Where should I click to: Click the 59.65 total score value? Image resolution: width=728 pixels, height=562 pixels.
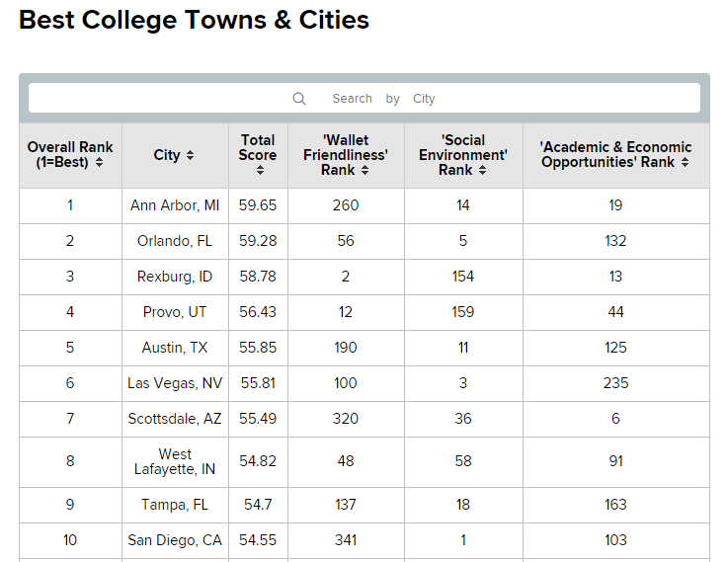point(258,205)
